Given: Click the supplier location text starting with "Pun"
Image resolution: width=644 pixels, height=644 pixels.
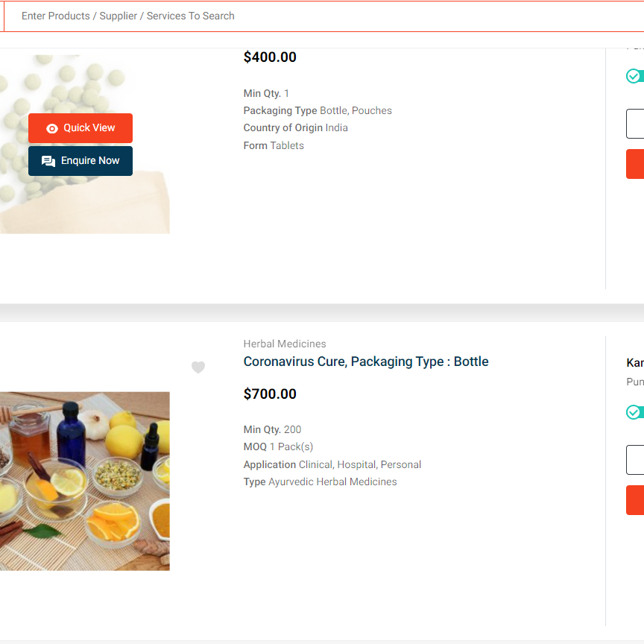Looking at the screenshot, I should click(635, 382).
